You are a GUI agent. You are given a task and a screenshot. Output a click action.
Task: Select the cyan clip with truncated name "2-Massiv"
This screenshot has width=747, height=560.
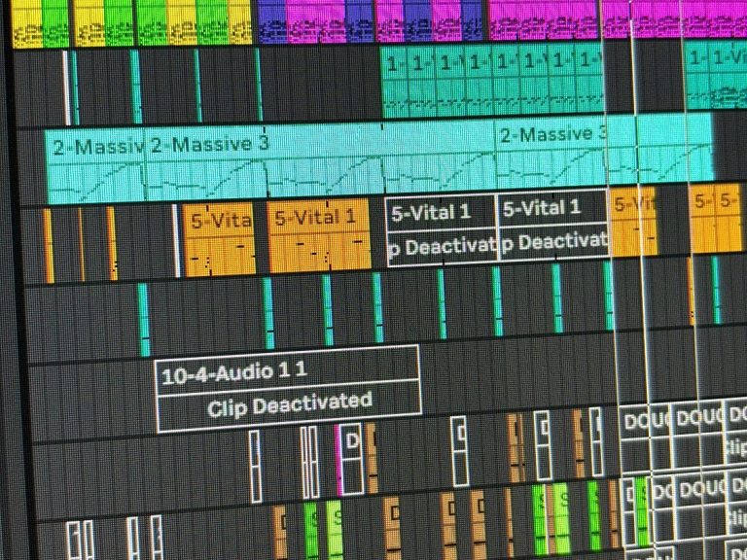click(95, 166)
